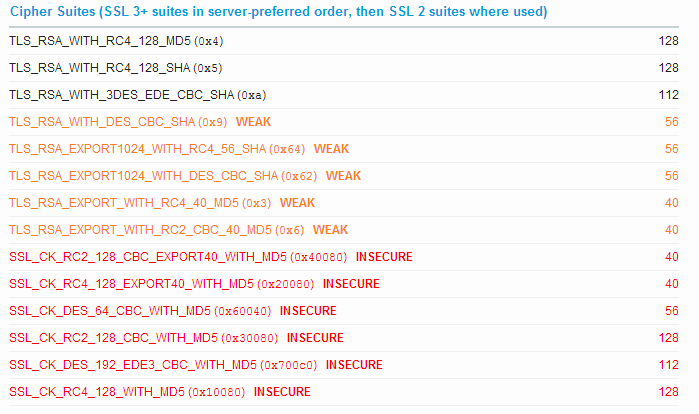Select the TLS_RSA_EXPORT_WITH_RC4_40_MD5 suite
This screenshot has width=699, height=414.
tap(127, 203)
